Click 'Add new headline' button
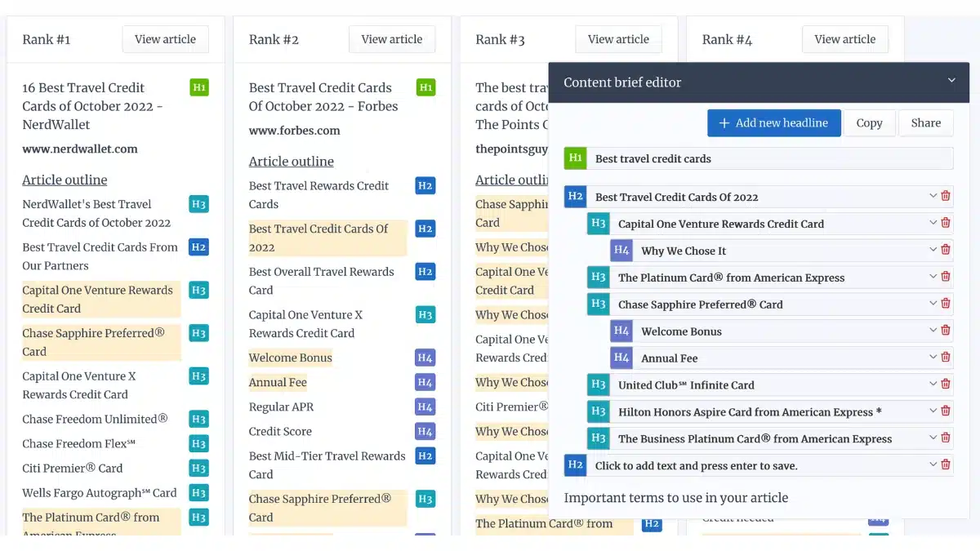 (x=773, y=123)
